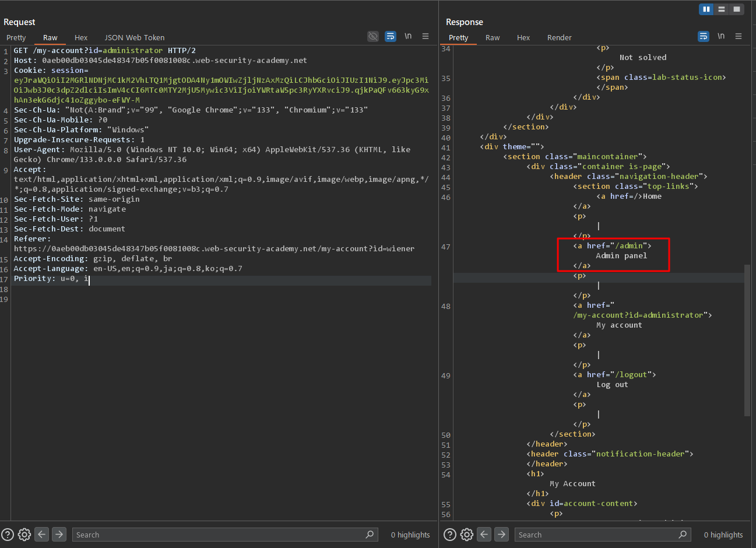The height and width of the screenshot is (548, 756).
Task: Click back arrow below Response panel
Action: 484,535
